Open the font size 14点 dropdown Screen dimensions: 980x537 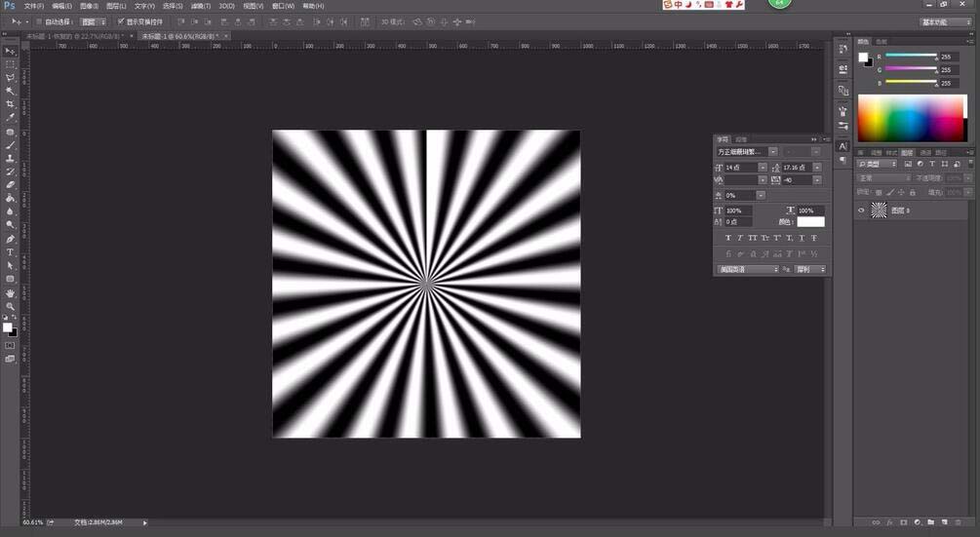pos(763,168)
